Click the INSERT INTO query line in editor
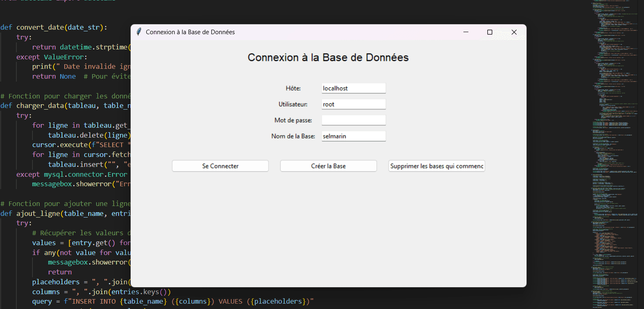644x309 pixels. (173, 302)
